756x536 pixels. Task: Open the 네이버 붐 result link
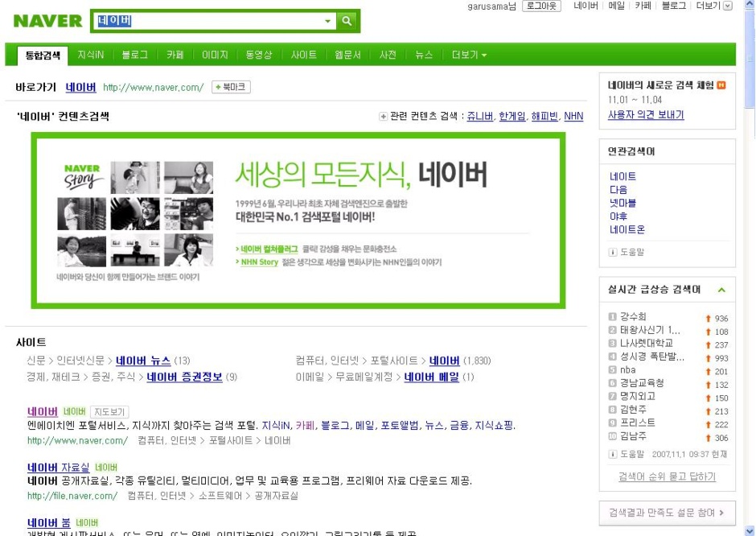coord(49,522)
